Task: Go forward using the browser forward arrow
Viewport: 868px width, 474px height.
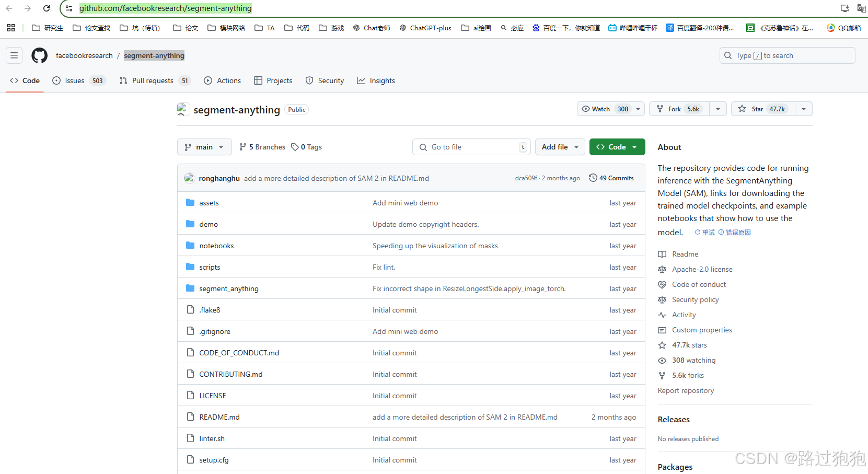Action: (x=28, y=8)
